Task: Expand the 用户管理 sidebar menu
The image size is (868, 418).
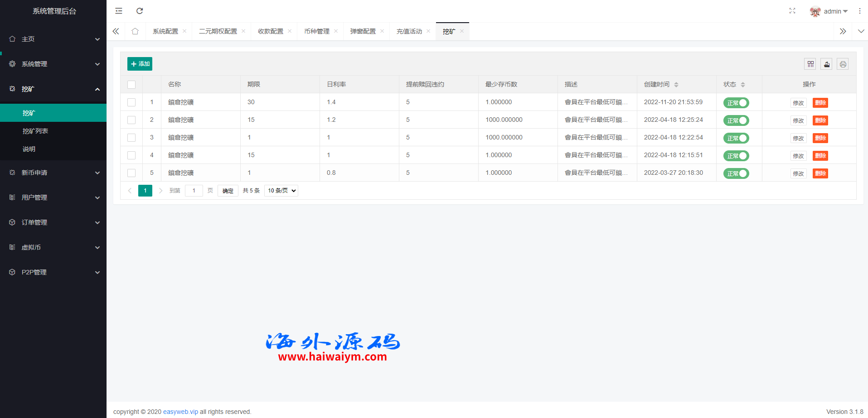Action: pos(53,197)
